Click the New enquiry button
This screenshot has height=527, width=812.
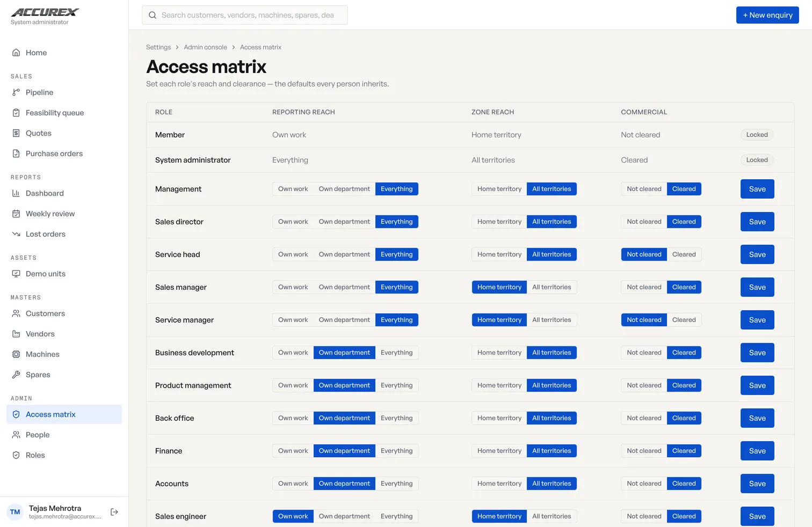click(767, 15)
